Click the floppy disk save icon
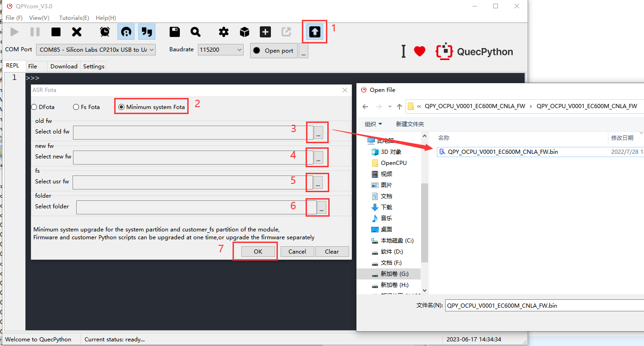The width and height of the screenshot is (644, 346). click(x=175, y=32)
